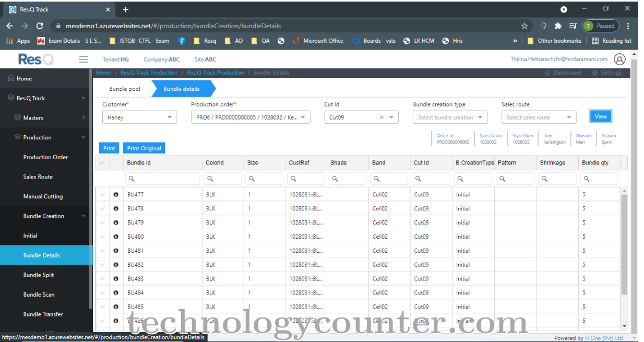The image size is (644, 342).
Task: Open the Dashboard link in the top bar
Action: [x=563, y=73]
